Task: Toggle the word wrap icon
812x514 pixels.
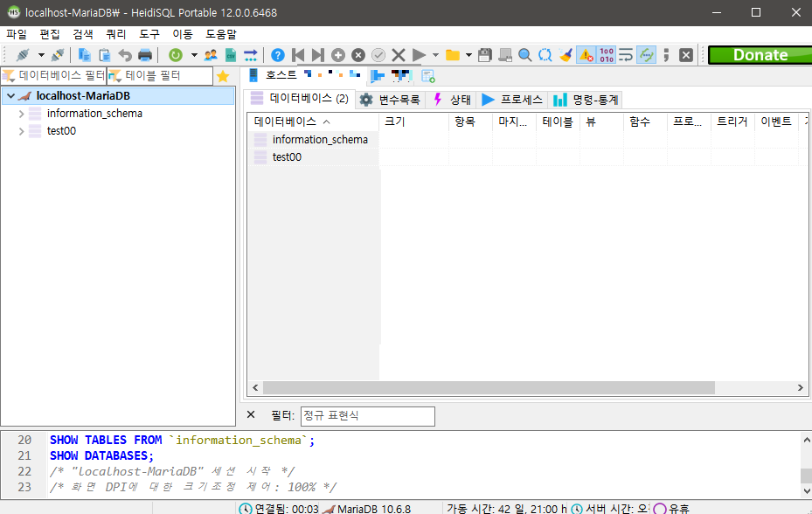Action: (x=626, y=55)
